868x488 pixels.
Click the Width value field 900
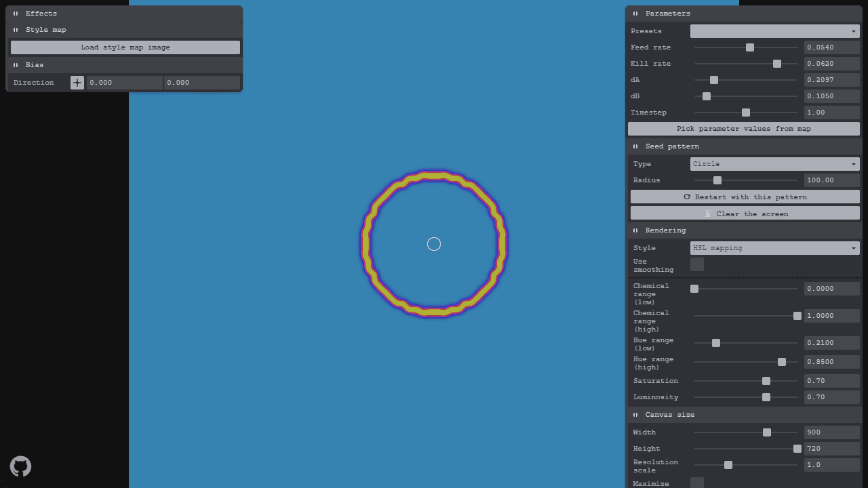(832, 432)
